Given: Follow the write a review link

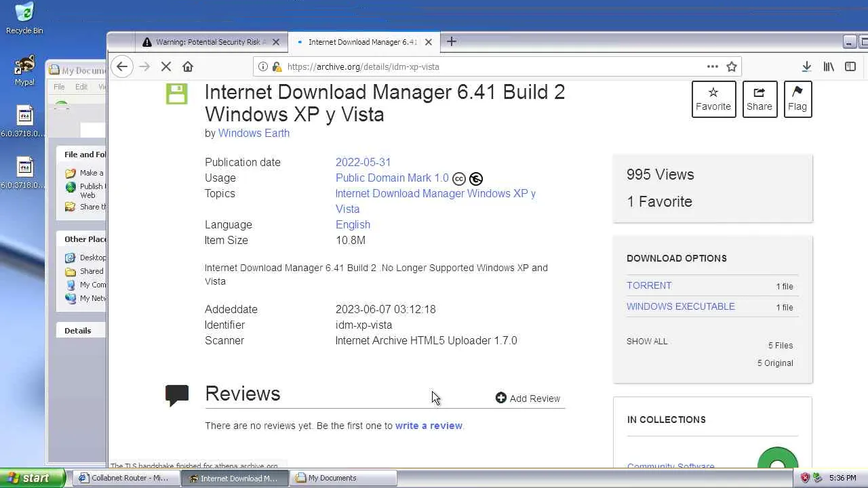Looking at the screenshot, I should click(x=429, y=426).
